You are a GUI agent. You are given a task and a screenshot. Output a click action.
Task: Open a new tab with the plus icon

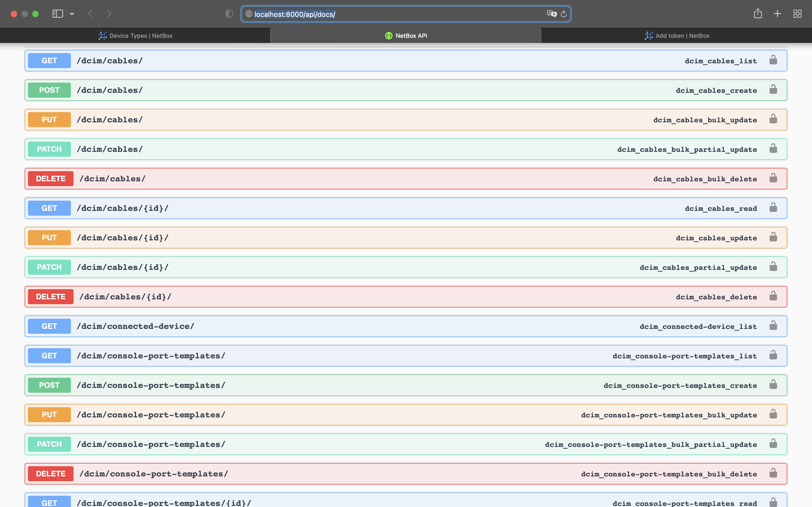[x=777, y=14]
